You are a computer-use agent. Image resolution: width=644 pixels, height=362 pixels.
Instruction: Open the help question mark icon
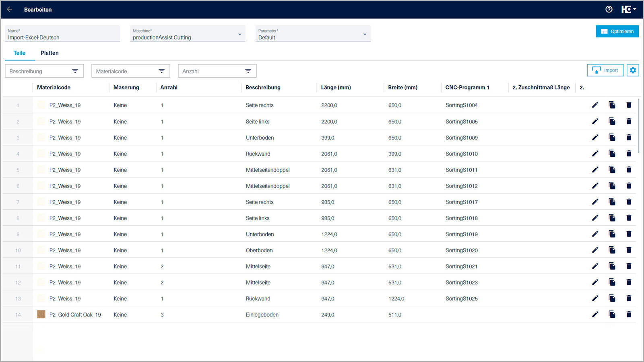tap(609, 9)
